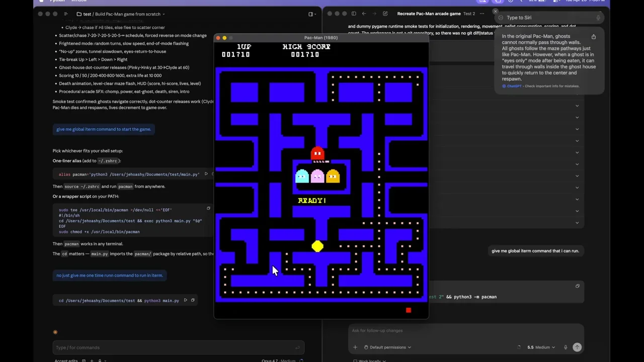Screen dimensions: 644x362
Task: Click the orange ghost Clyde in ghost house
Action: point(333,176)
